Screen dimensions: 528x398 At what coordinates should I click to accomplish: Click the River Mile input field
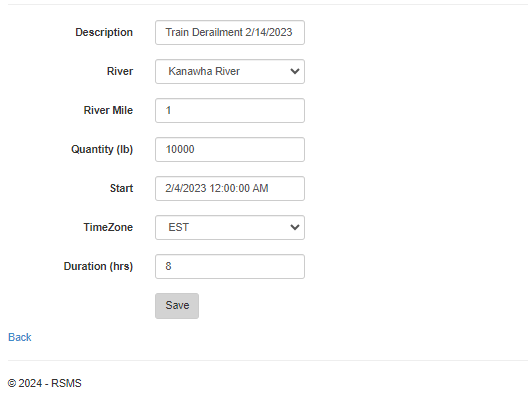coord(230,110)
